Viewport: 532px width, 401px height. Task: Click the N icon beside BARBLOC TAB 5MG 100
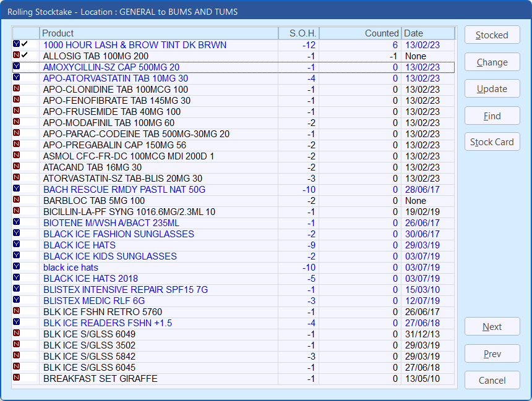pos(16,200)
